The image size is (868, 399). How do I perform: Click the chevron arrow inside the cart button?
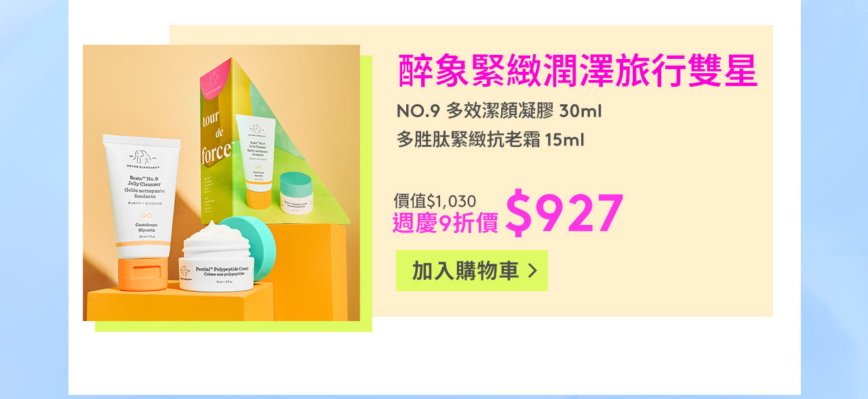[532, 271]
